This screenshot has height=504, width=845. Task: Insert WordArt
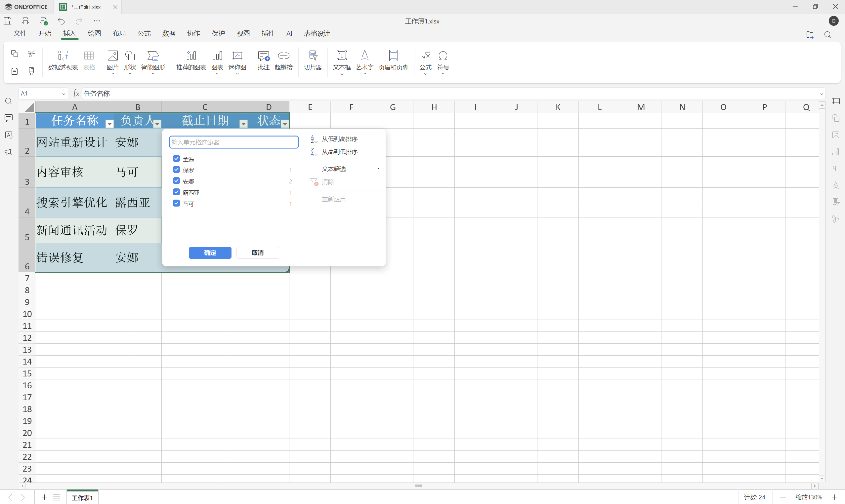click(x=364, y=61)
